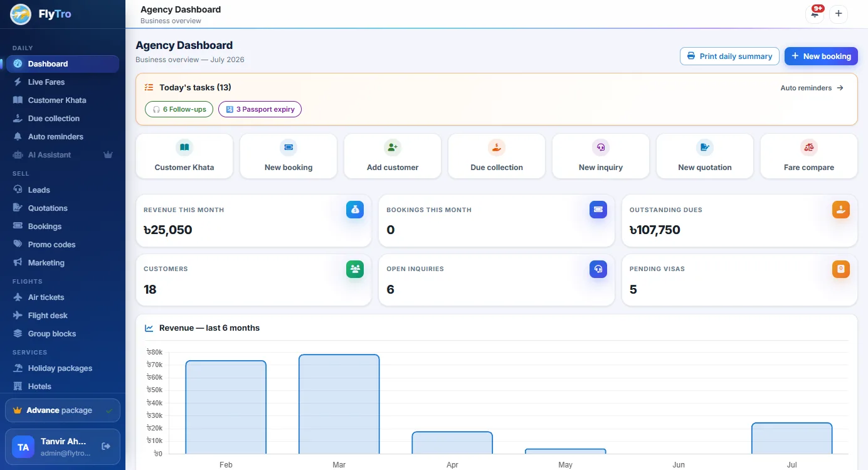Click the logout icon beside Tanvir Ah...
Image resolution: width=868 pixels, height=470 pixels.
click(106, 446)
